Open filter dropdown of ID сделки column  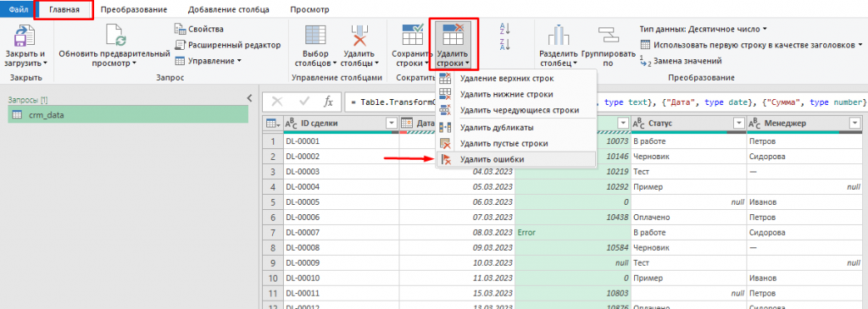coord(392,124)
